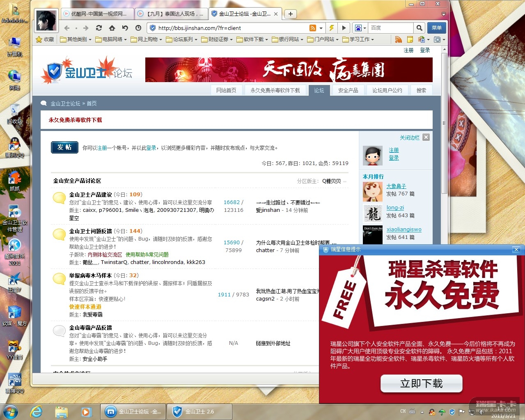Viewport: 525px width, 420px height.
Task: Open 举报病毒木马样本 forum board
Action: click(x=90, y=275)
